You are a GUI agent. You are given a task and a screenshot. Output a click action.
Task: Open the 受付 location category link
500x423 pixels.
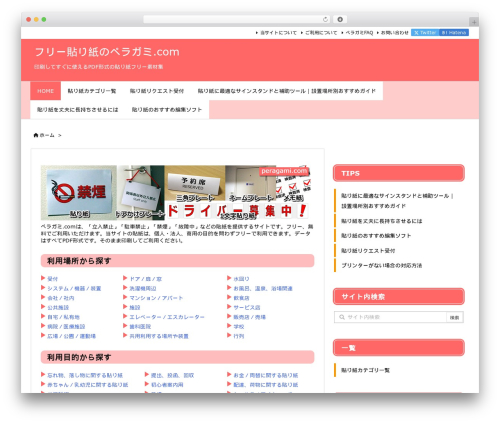click(x=53, y=279)
